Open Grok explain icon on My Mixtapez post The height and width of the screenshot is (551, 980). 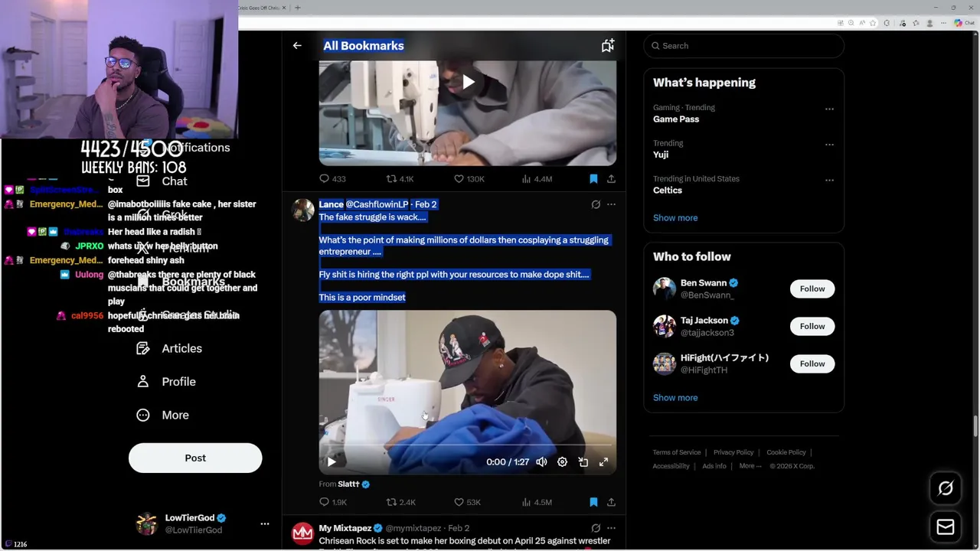[596, 528]
